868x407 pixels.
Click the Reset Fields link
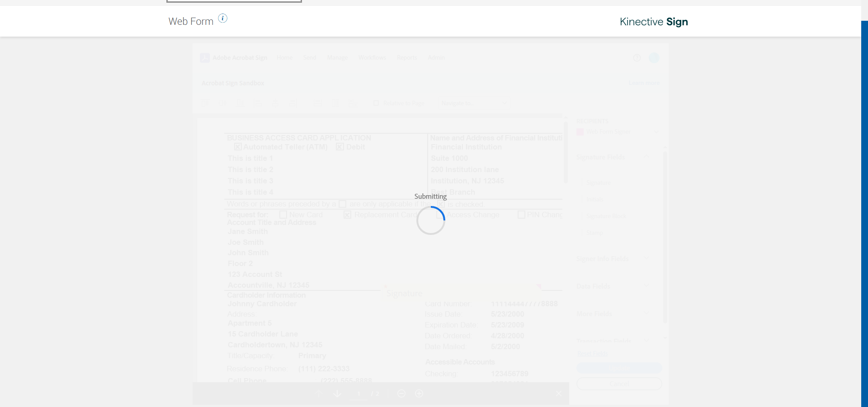[x=592, y=354]
